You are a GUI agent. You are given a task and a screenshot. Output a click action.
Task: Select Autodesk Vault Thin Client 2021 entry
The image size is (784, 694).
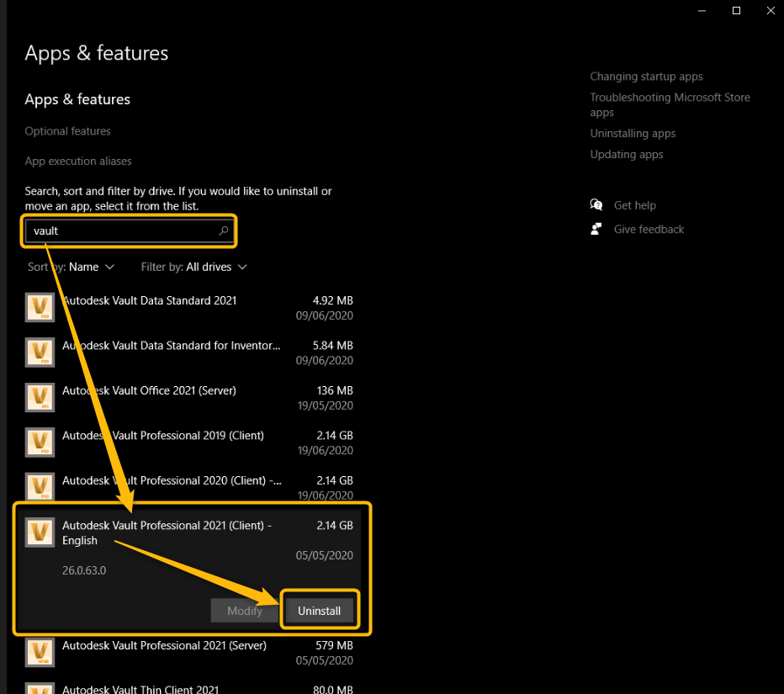(140, 689)
